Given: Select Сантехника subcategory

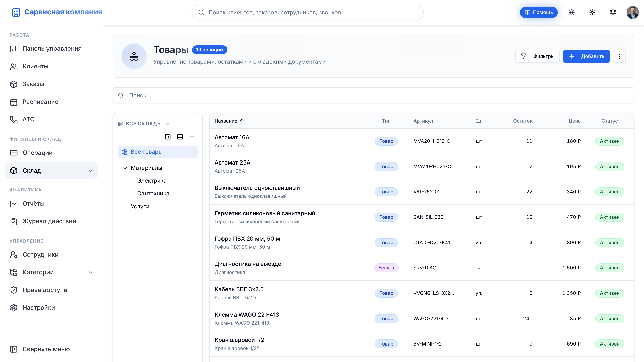Looking at the screenshot, I should coord(153,194).
